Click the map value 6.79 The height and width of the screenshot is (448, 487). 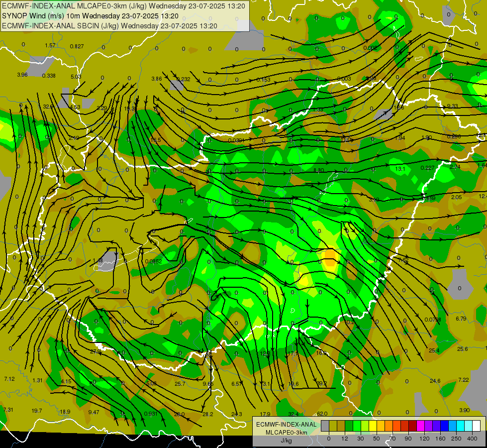click(x=461, y=319)
